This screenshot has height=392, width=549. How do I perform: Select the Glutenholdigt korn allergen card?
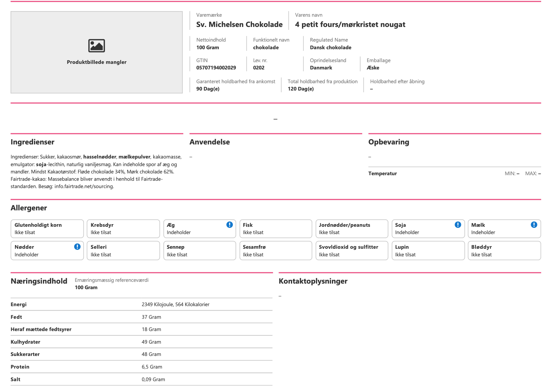click(47, 229)
